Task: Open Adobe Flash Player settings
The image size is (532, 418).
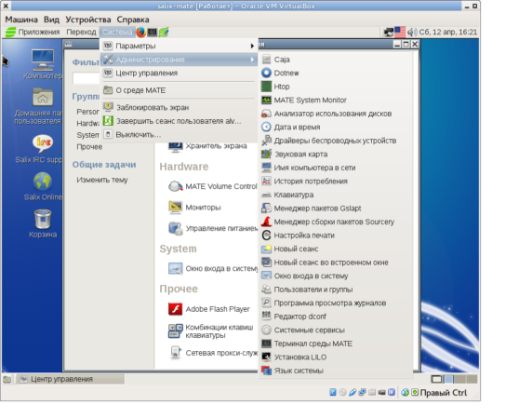Action: (209, 309)
